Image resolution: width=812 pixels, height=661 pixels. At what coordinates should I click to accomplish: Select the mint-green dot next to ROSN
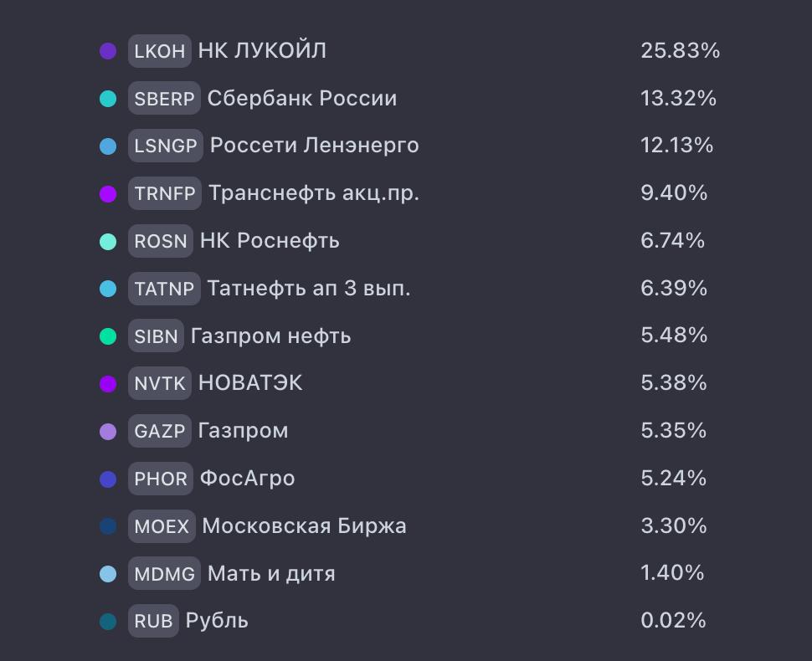[x=109, y=241]
